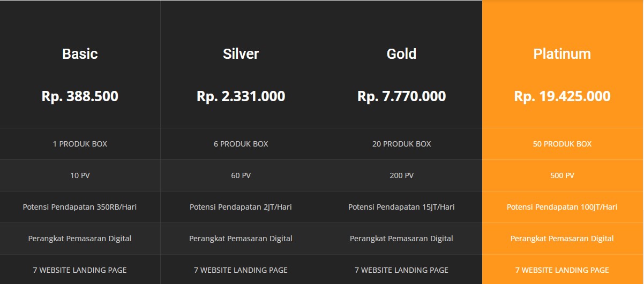
Task: Click the Rp. 7.770.000 price
Action: coord(401,96)
